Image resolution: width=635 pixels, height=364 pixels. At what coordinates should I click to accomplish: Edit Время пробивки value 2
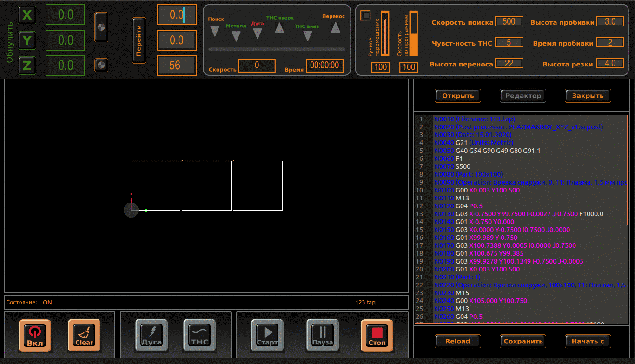(x=610, y=42)
